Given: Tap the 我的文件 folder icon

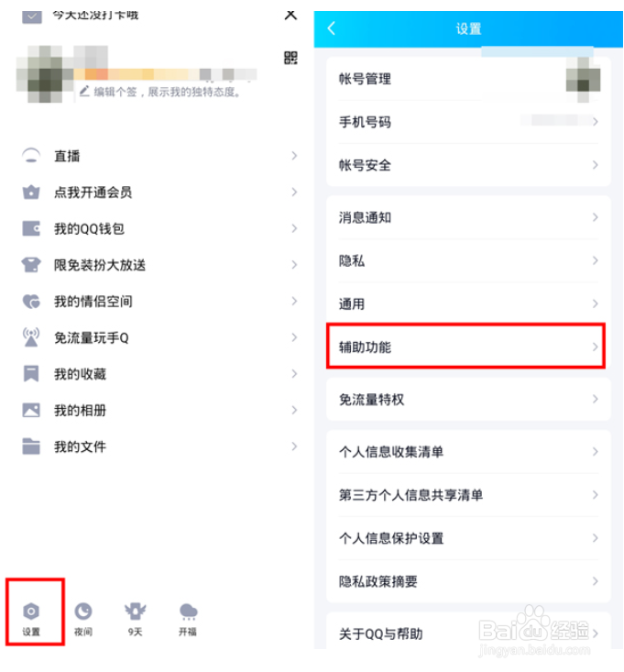Looking at the screenshot, I should pyautogui.click(x=31, y=446).
